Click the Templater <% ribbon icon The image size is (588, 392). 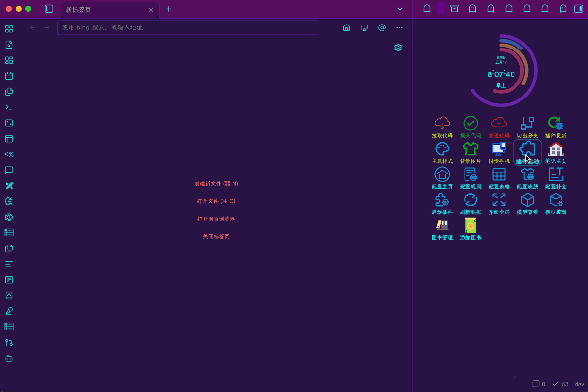9,154
